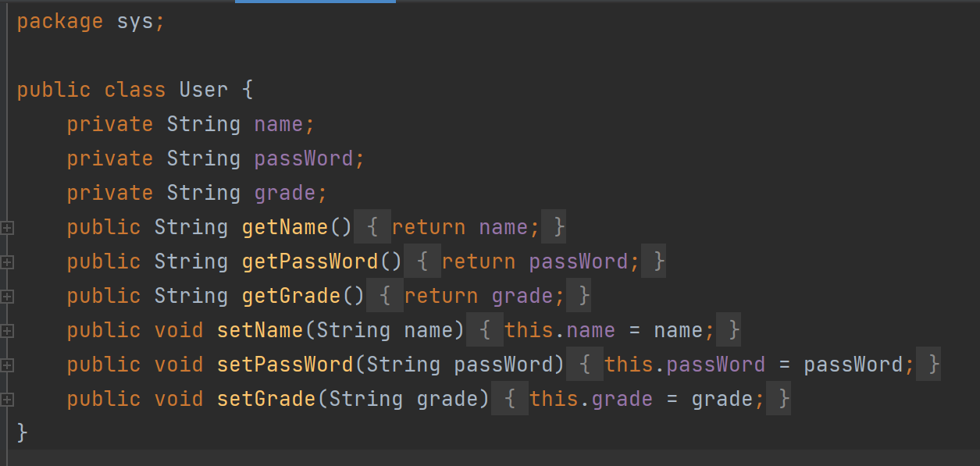
Task: Click the folded '{ return name; }' block
Action: coord(465,227)
